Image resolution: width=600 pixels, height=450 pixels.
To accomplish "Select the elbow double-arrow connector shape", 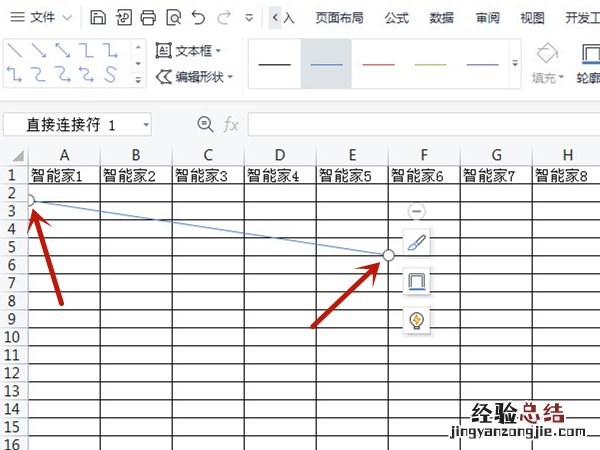I will (x=15, y=74).
